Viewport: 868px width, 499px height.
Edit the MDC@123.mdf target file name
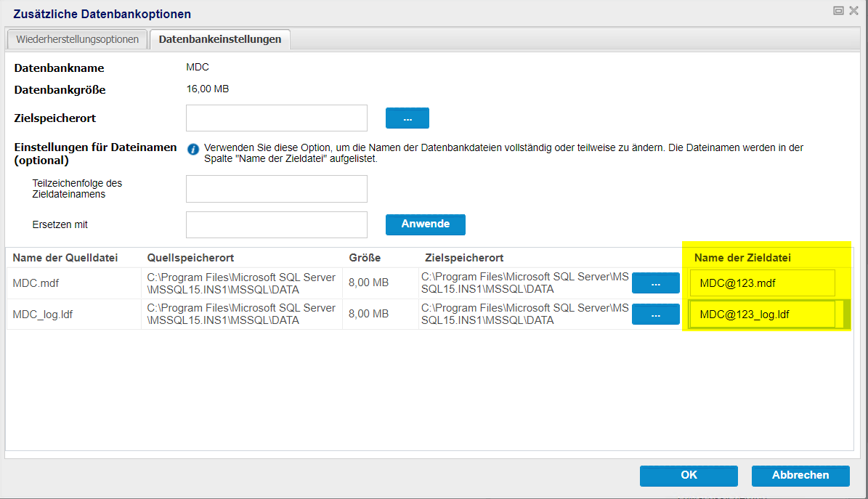pyautogui.click(x=762, y=283)
